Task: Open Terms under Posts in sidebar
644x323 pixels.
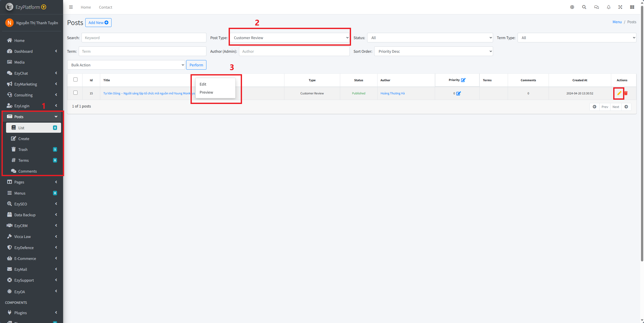Action: coord(34,160)
